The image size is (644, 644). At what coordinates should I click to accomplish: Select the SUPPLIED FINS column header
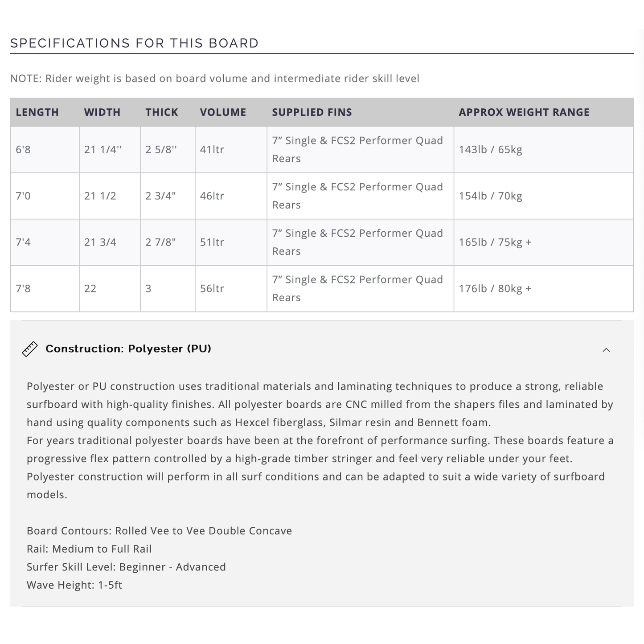[x=312, y=112]
